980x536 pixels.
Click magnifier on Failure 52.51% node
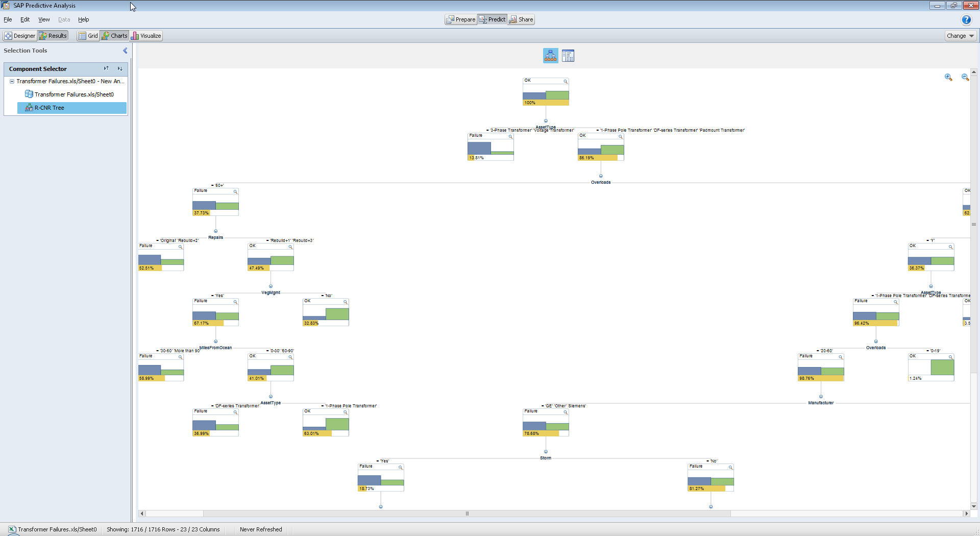180,247
